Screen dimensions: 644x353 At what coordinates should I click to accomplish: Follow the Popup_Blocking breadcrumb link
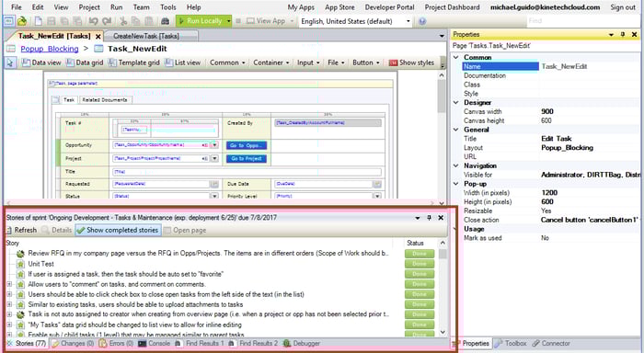coord(50,49)
